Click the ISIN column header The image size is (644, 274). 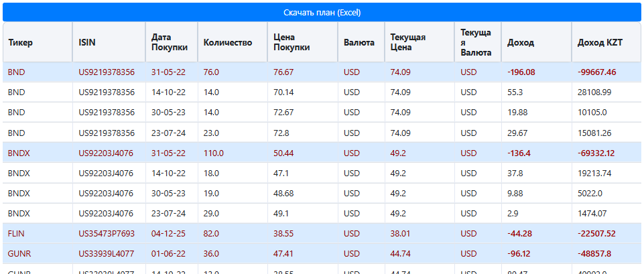(x=87, y=43)
